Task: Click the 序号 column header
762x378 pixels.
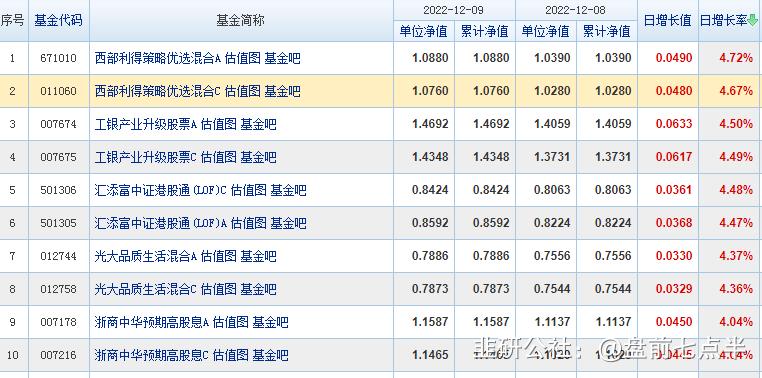Action: [x=13, y=20]
